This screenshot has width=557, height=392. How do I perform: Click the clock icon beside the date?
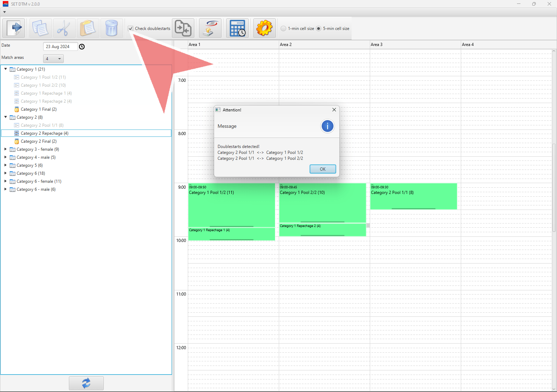point(82,47)
